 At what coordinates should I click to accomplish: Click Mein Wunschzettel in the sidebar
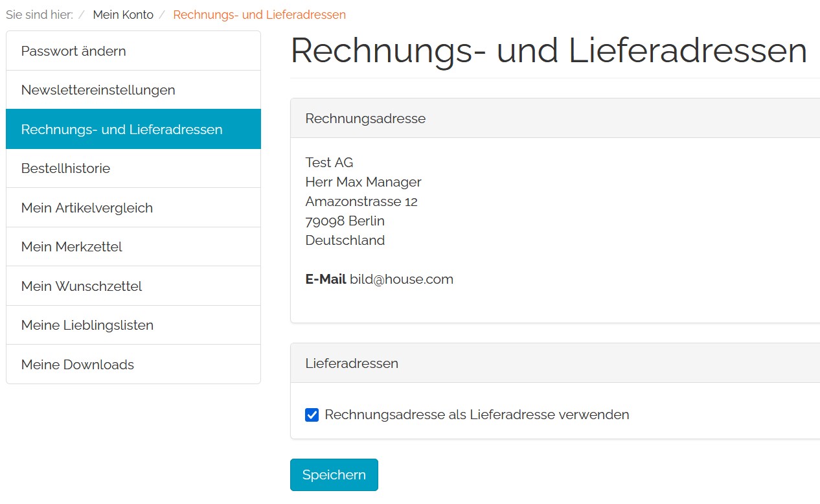(x=82, y=286)
